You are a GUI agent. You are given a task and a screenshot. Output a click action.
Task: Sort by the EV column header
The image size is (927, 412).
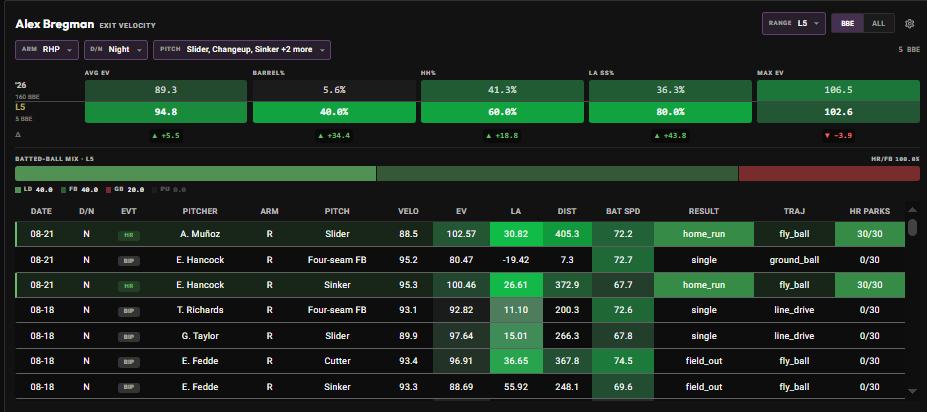[x=461, y=211]
